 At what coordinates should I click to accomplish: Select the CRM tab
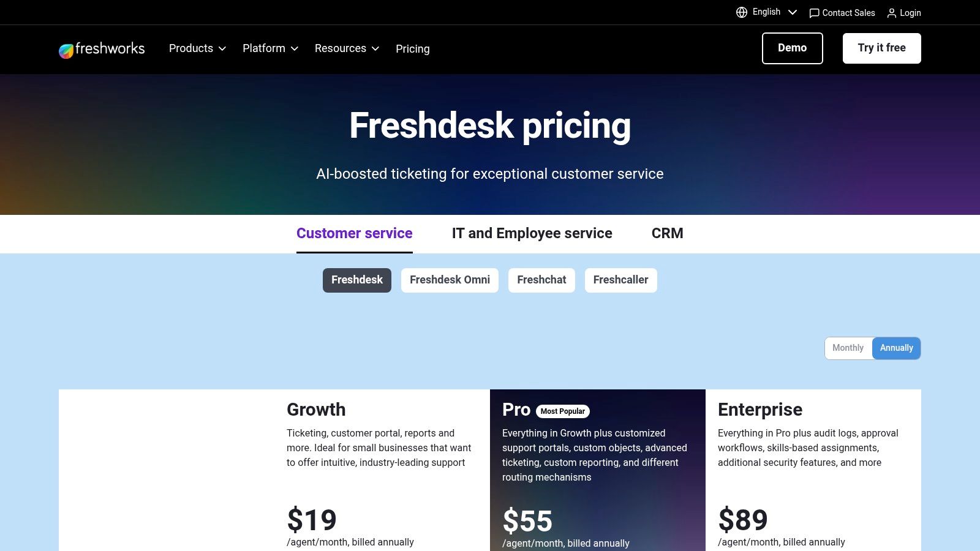point(668,233)
